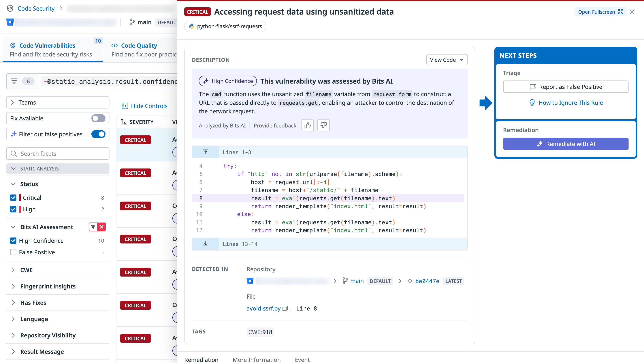Image resolution: width=644 pixels, height=363 pixels.
Task: Click the thumbs down feedback icon
Action: 323,125
